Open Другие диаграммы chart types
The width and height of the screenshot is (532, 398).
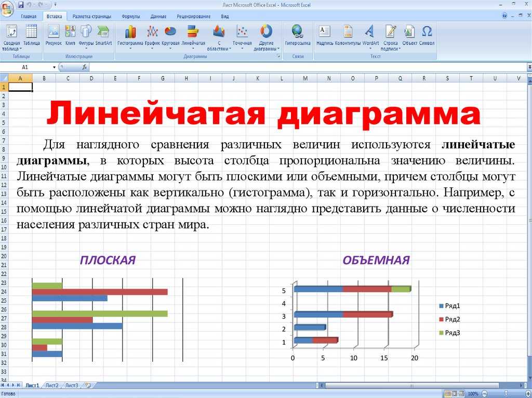267,37
